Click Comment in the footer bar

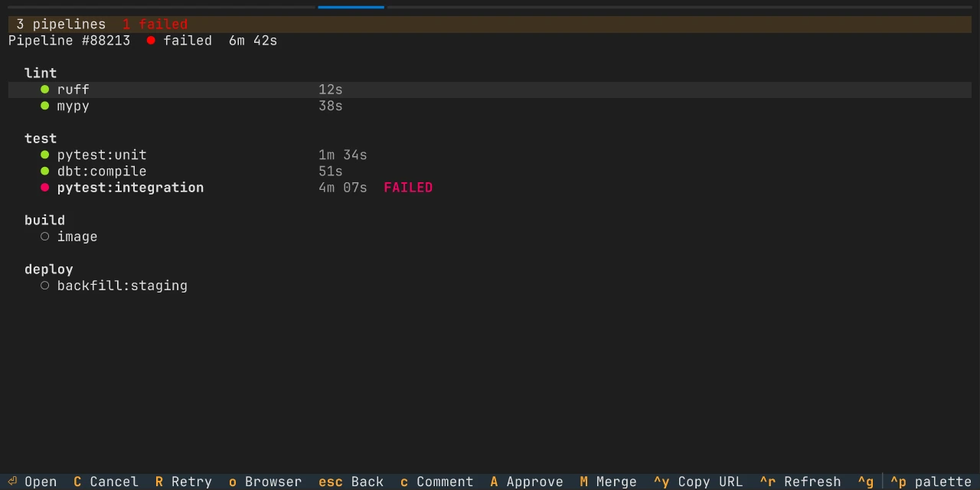pos(437,482)
